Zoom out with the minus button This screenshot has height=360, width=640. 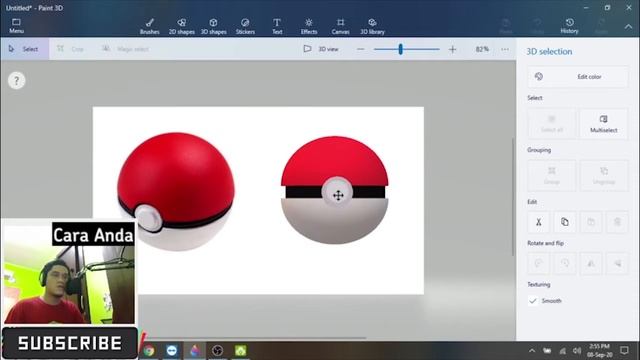[360, 49]
